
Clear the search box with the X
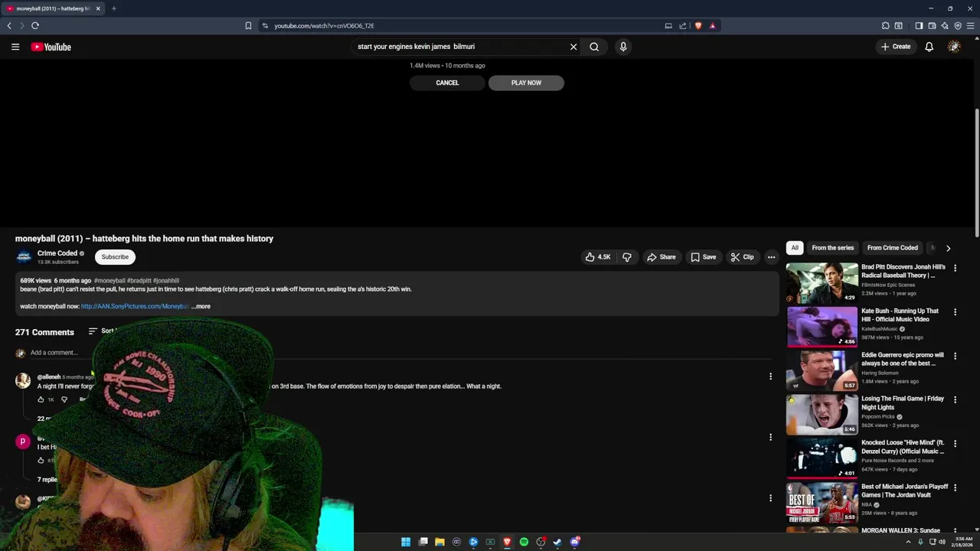tap(573, 47)
